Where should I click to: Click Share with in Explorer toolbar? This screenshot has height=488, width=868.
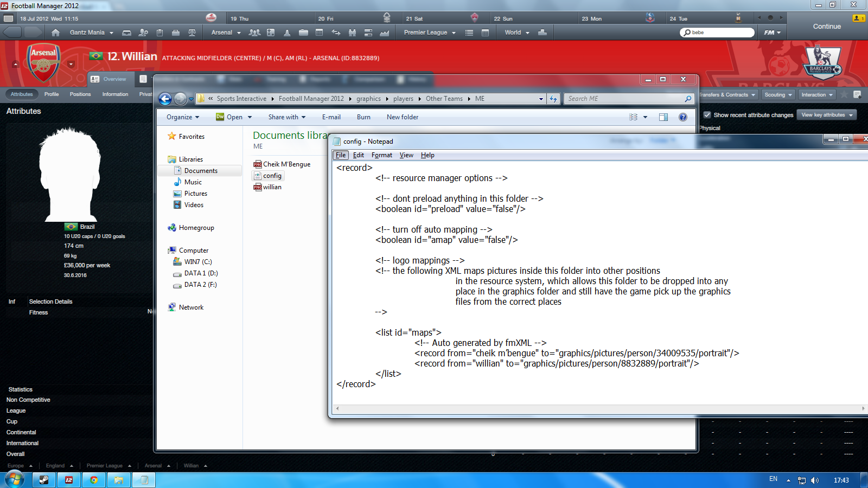pos(287,117)
